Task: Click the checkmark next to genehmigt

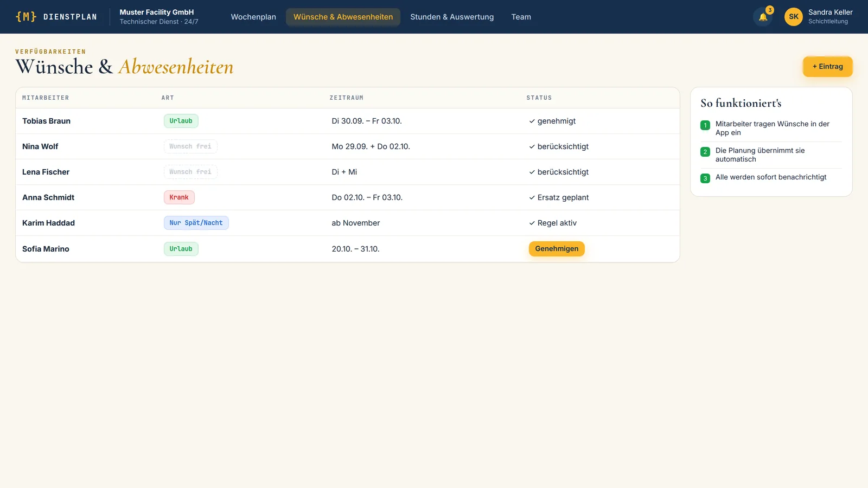Action: click(532, 121)
